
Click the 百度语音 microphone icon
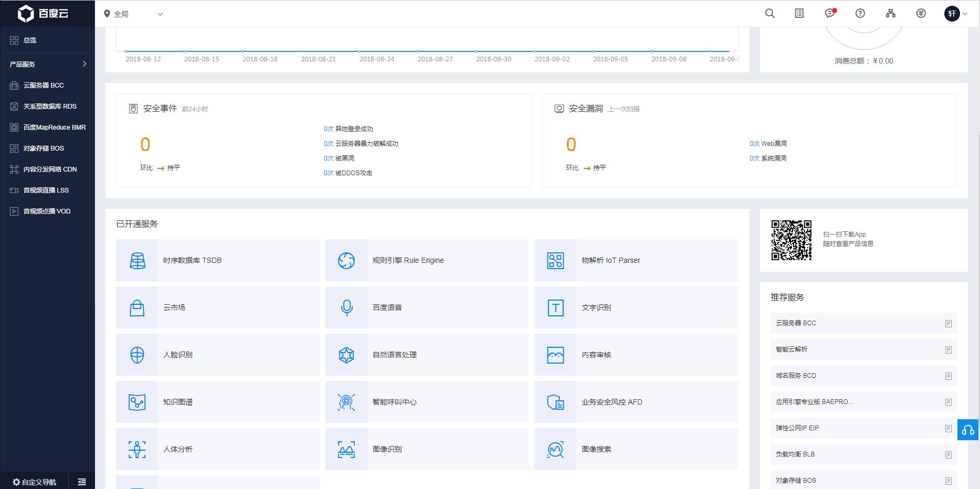click(346, 307)
